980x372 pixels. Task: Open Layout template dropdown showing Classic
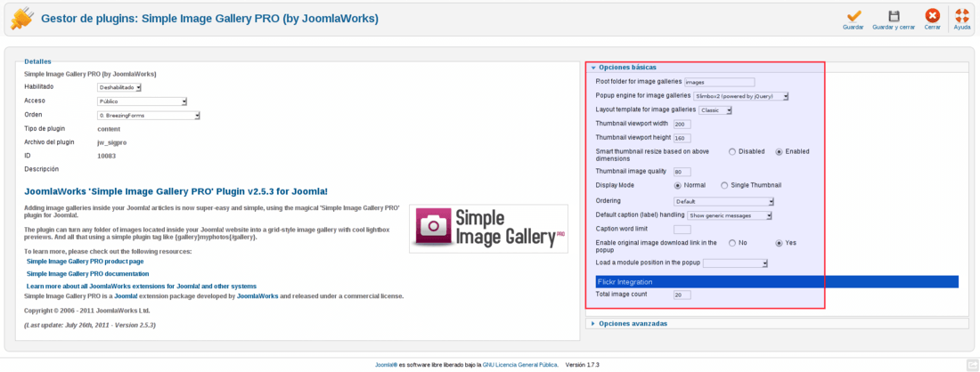715,110
